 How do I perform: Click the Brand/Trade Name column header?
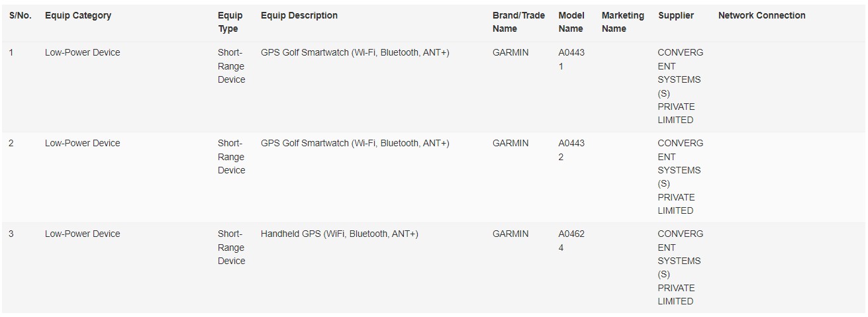516,22
